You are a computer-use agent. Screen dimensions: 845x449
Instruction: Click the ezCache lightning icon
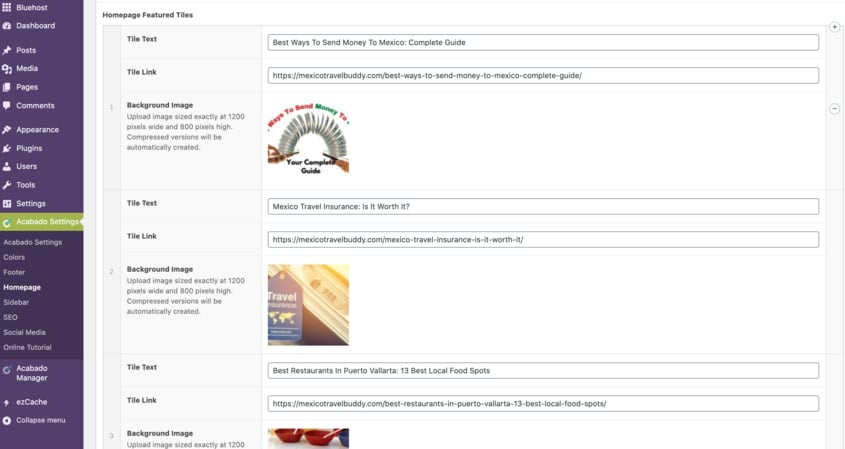click(6, 402)
